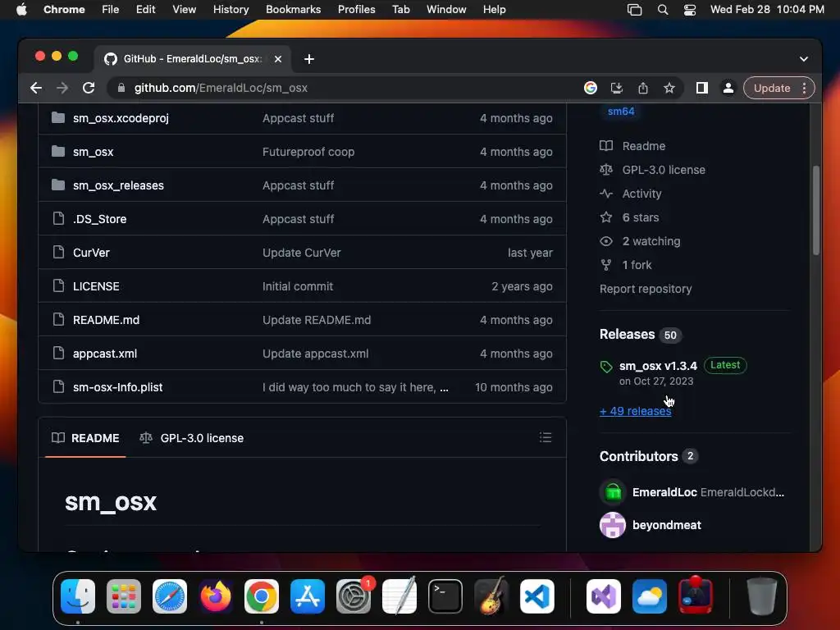
Task: Open a new tab with the plus button
Action: pos(309,59)
